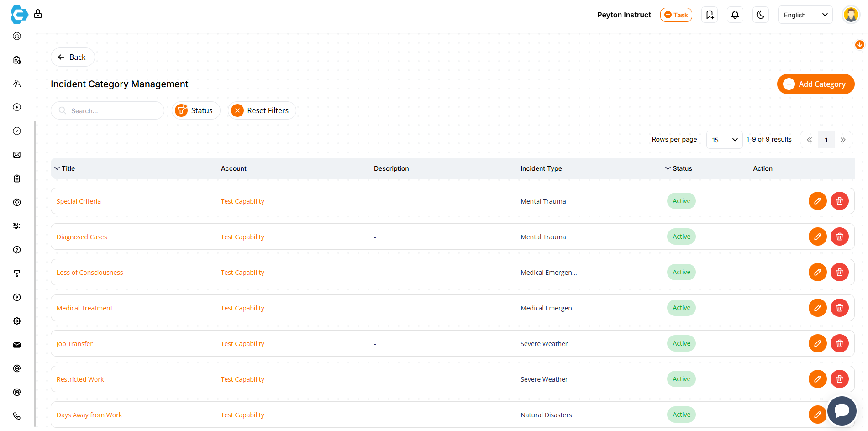This screenshot has width=868, height=431.
Task: Open the bookmark add icon in header
Action: click(x=710, y=15)
